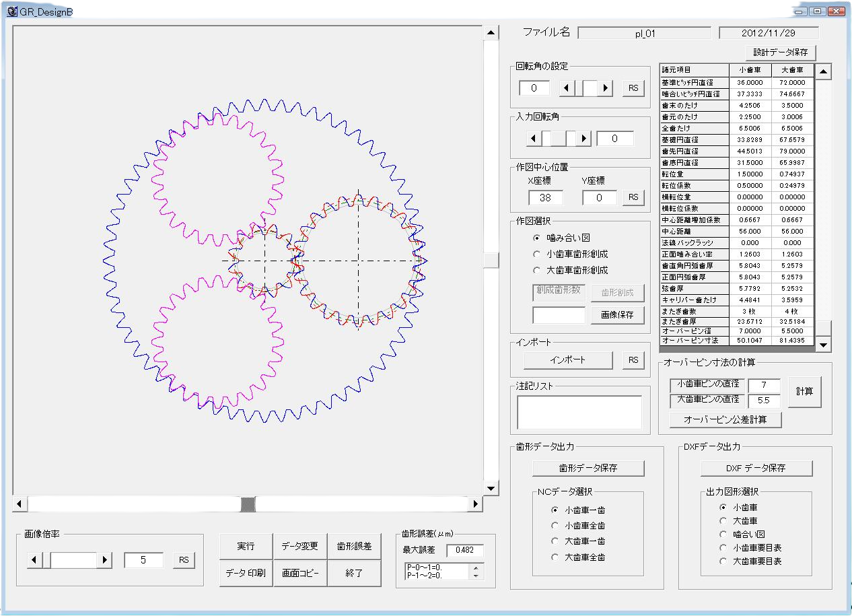Click the X座標 input field
Screen dimensions: 852x616
tap(545, 198)
